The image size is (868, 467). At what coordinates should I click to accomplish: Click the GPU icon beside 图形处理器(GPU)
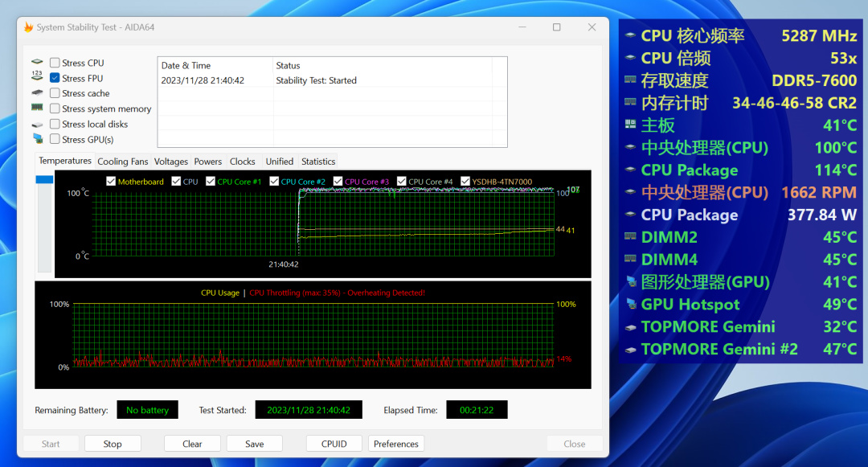631,281
